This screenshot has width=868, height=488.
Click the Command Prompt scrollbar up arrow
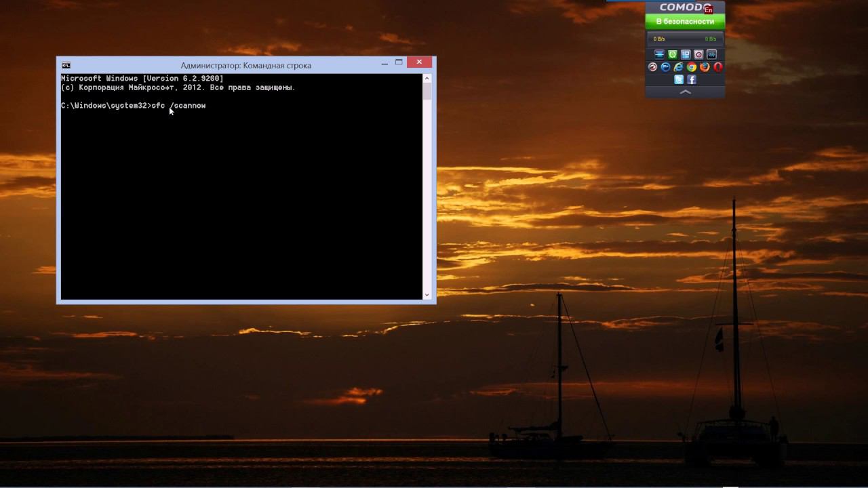coord(427,78)
